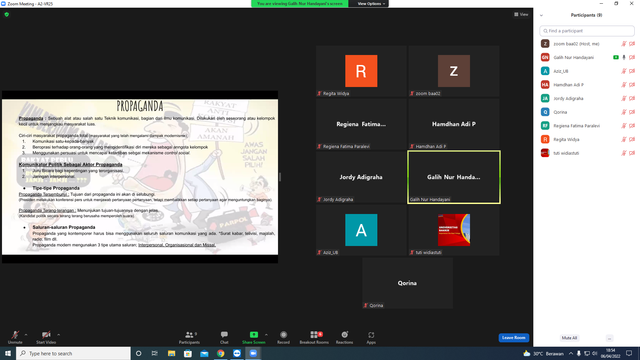The height and width of the screenshot is (360, 640).
Task: Click the muted mic icon in Jordy Adigraha row
Action: (x=624, y=98)
